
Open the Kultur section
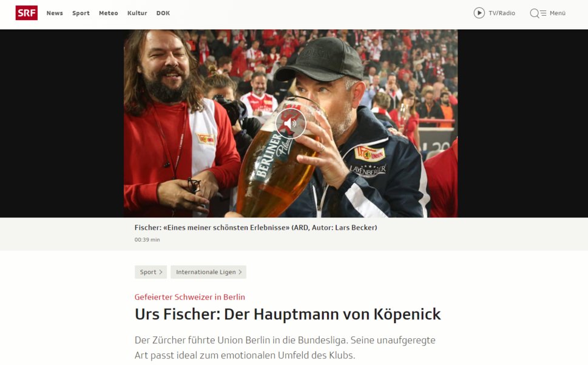click(137, 13)
